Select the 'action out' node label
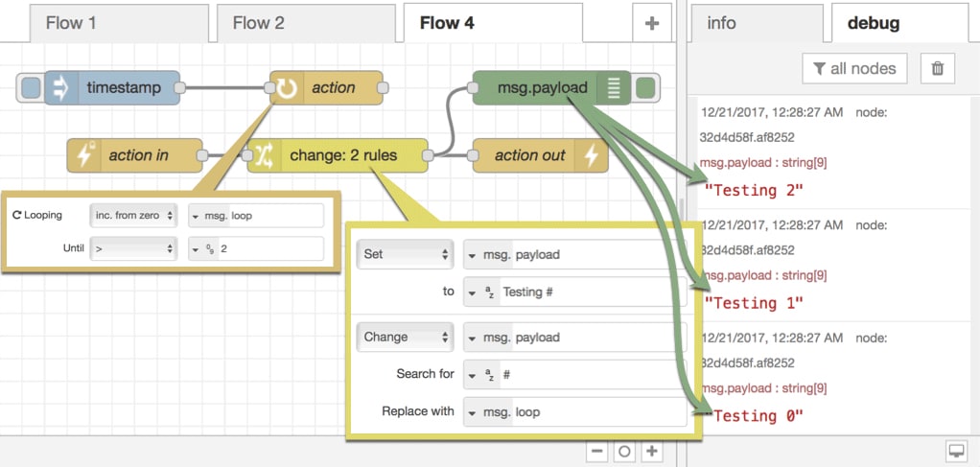Screen dimensions: 980x467 click(x=530, y=155)
